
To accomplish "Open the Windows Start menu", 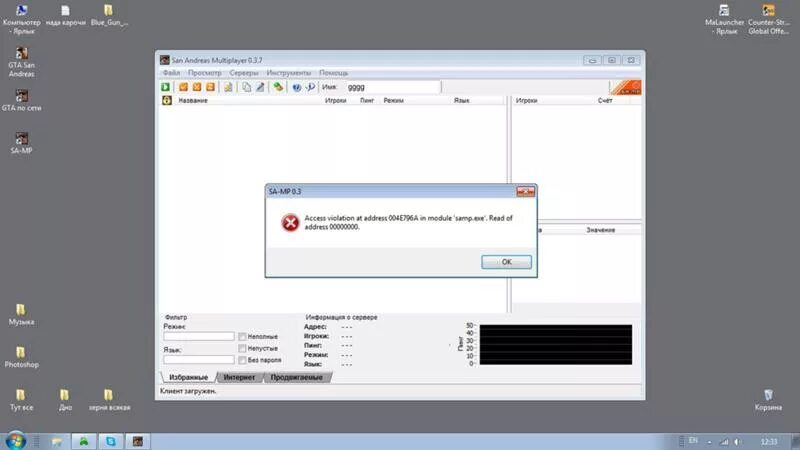I will (x=15, y=441).
